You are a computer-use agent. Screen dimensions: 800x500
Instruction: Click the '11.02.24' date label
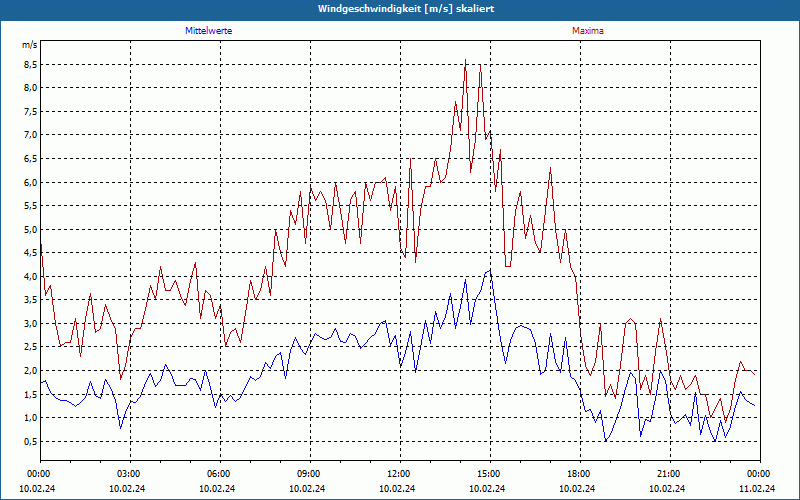pyautogui.click(x=758, y=488)
